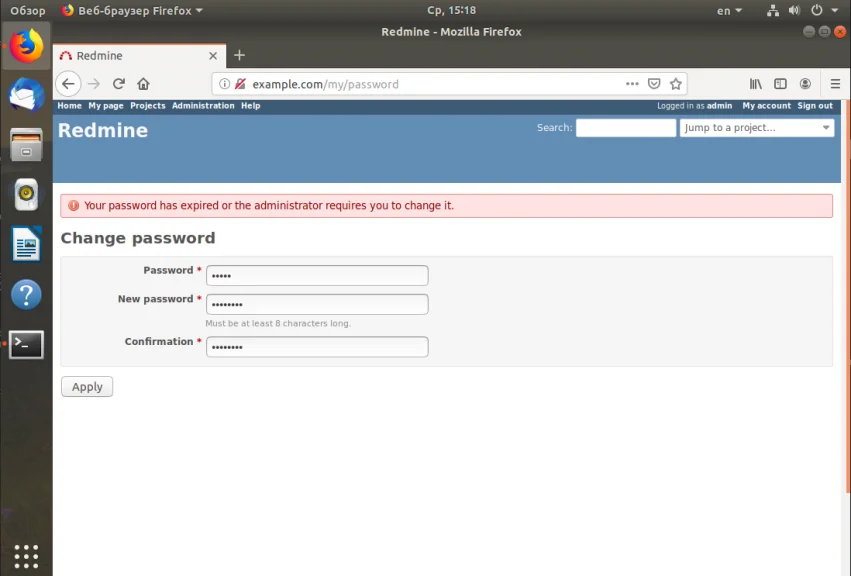Screen dimensions: 851x576
Task: Launch Firefox from the dock
Action: click(x=26, y=46)
